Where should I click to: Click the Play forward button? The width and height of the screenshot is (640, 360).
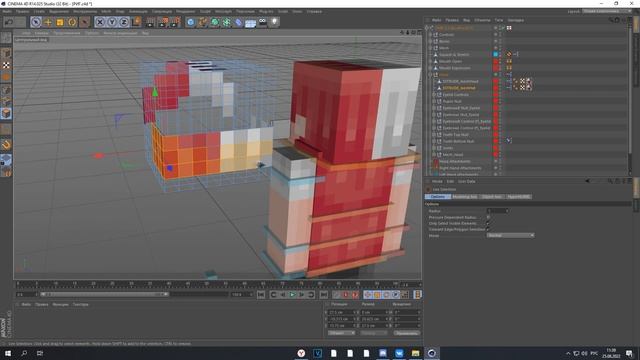coord(292,295)
